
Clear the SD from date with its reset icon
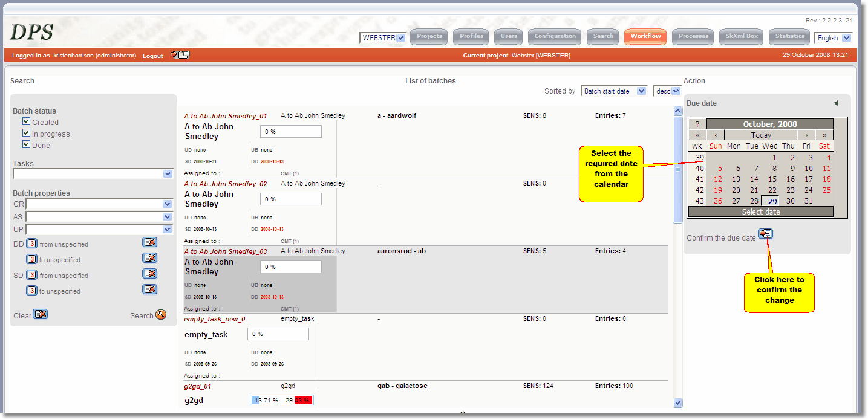tap(149, 274)
